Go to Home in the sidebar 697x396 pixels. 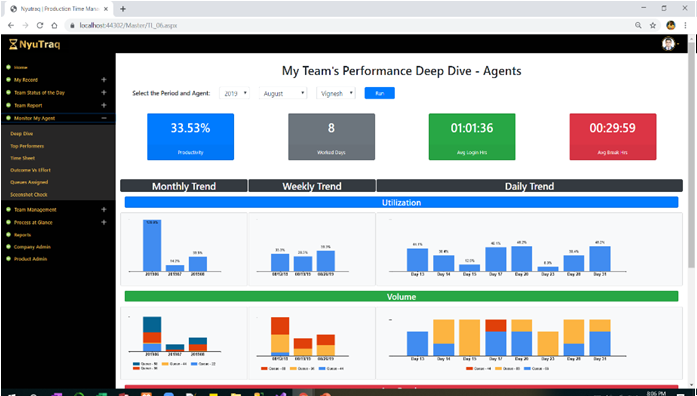[20, 68]
